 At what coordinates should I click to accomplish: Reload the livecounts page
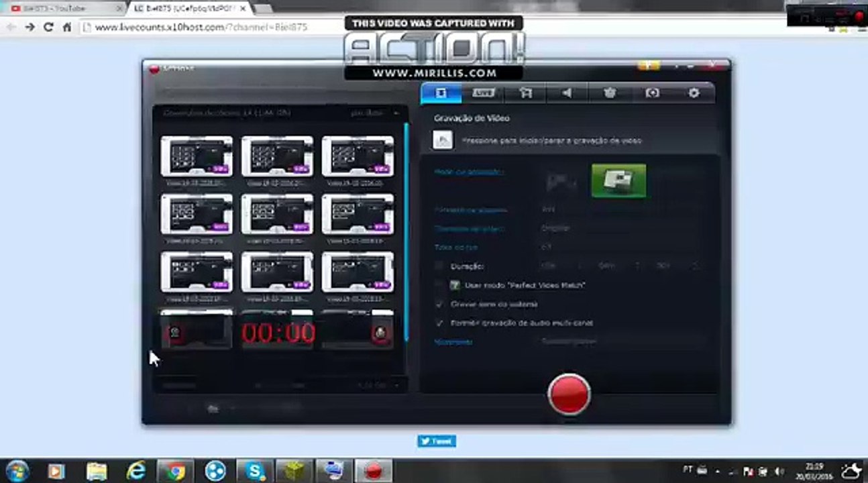click(48, 27)
